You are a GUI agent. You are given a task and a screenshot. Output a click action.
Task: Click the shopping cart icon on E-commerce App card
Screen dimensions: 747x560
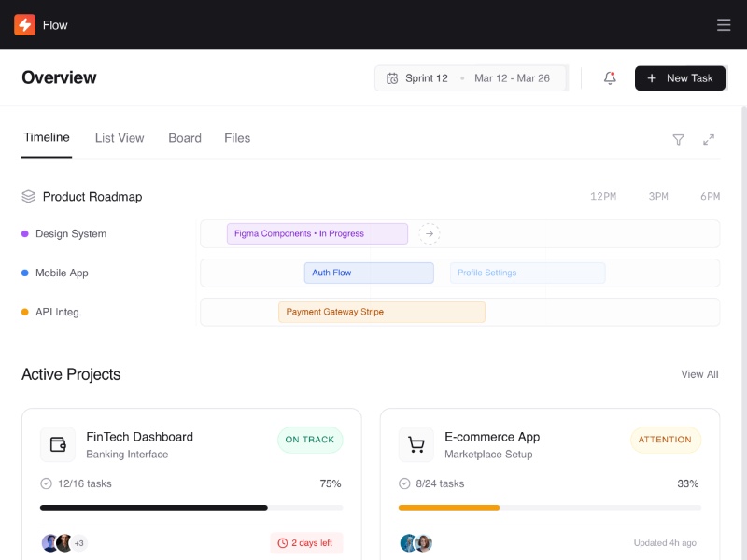tap(416, 444)
